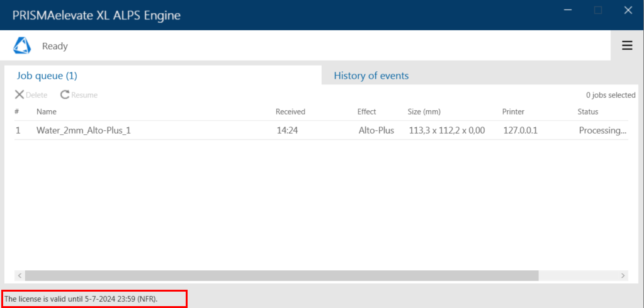Click the Status column header

[588, 111]
